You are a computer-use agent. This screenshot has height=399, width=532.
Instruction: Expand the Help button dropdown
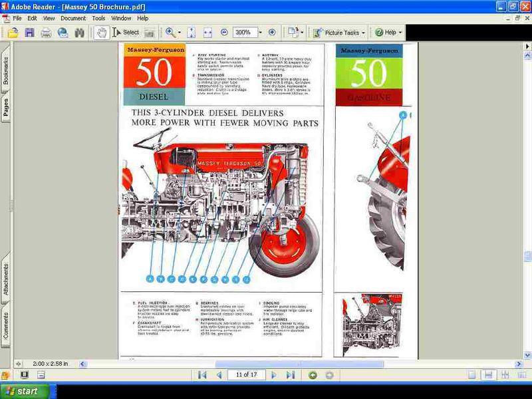click(399, 32)
